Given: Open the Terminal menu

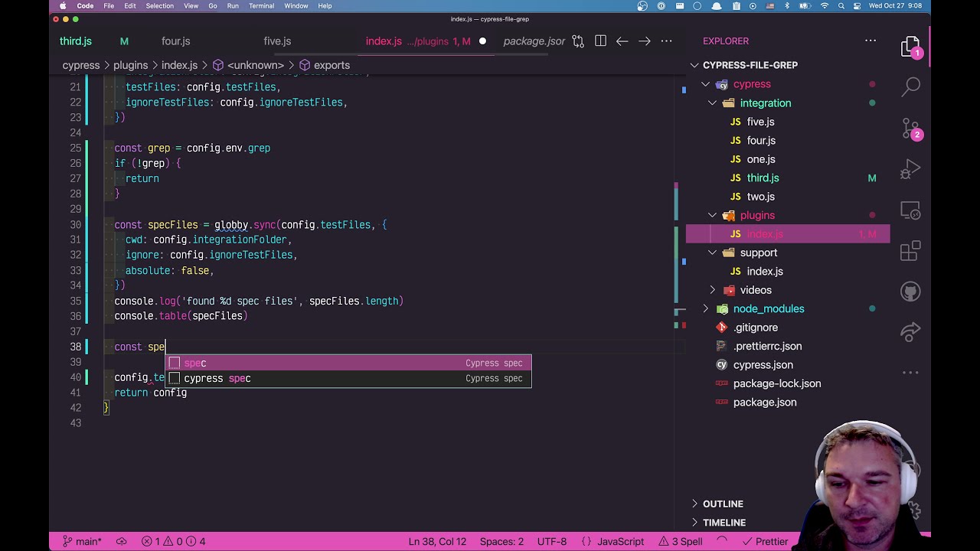Looking at the screenshot, I should click(x=261, y=6).
